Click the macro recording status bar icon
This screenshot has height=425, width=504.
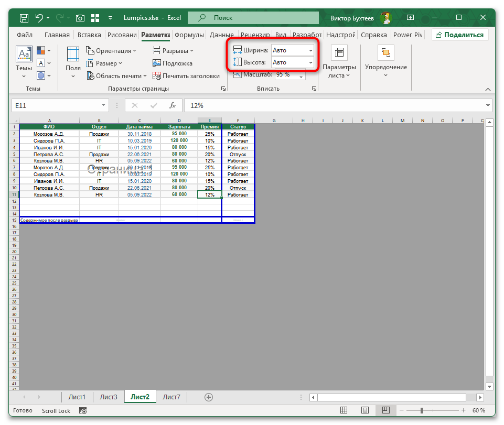(82, 411)
